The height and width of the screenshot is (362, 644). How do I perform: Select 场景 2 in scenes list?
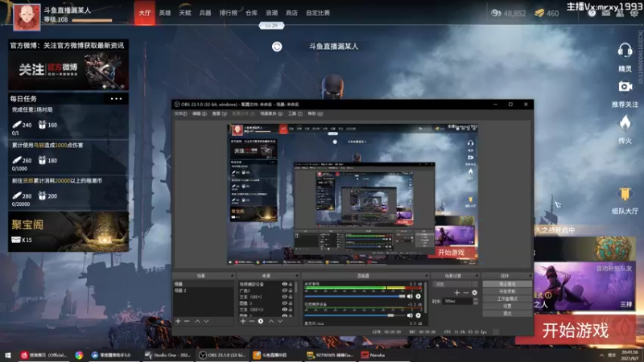point(203,290)
